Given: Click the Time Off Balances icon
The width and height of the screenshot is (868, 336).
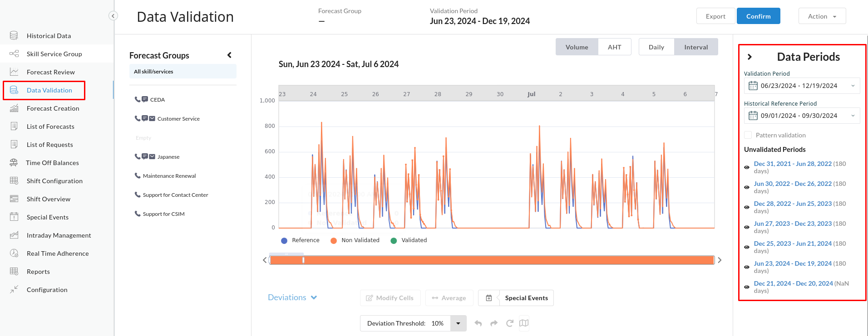Looking at the screenshot, I should click(x=14, y=162).
